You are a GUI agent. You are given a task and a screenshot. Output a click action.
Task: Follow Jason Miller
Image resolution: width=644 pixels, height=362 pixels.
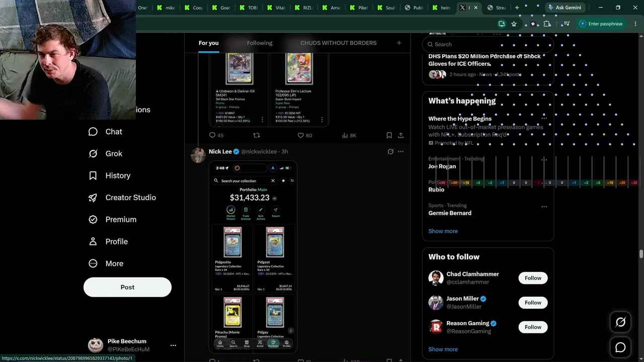coord(533,303)
